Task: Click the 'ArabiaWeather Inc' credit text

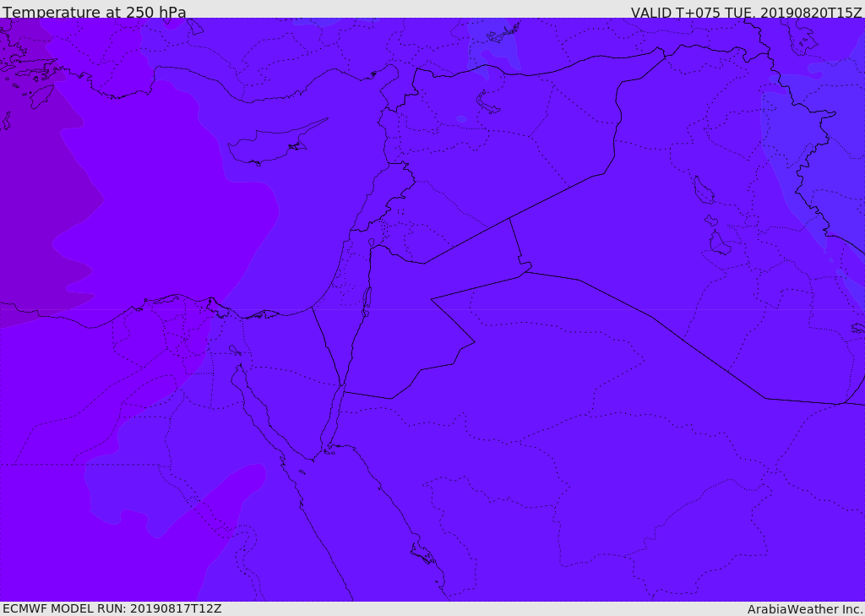Action: click(x=805, y=609)
